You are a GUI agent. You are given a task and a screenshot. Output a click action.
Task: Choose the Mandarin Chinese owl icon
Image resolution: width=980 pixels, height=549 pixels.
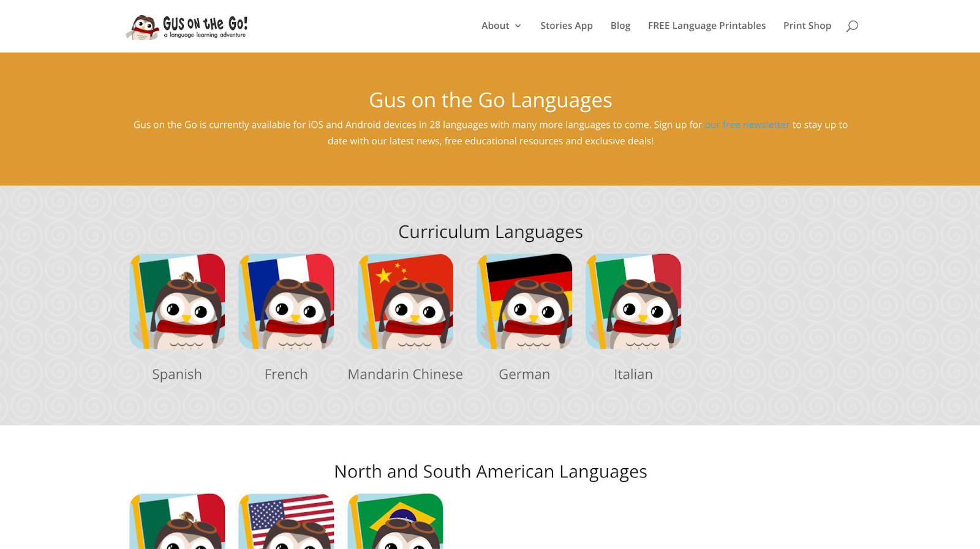(405, 301)
